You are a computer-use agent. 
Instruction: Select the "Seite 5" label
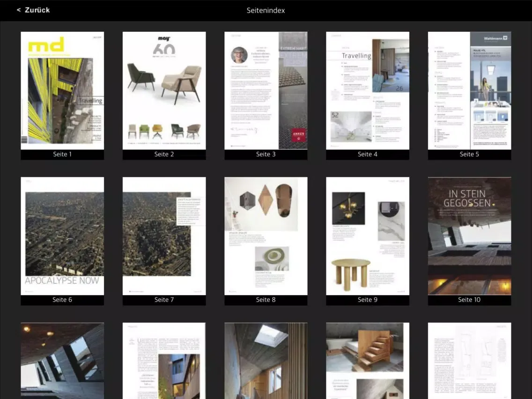(470, 155)
